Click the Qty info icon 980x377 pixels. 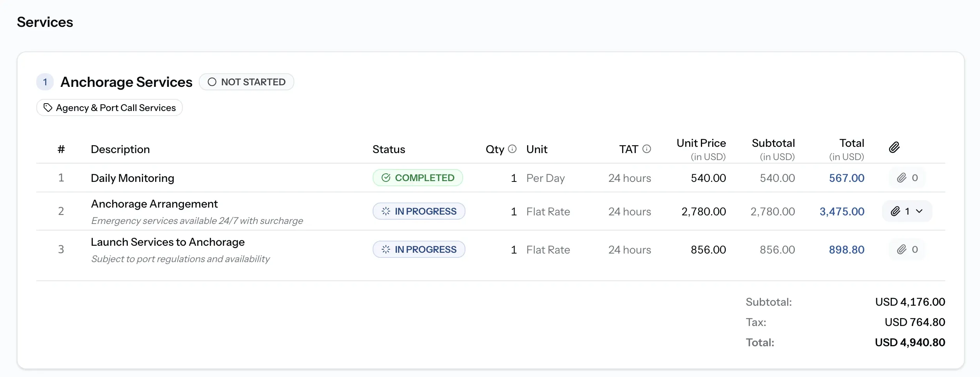(512, 149)
